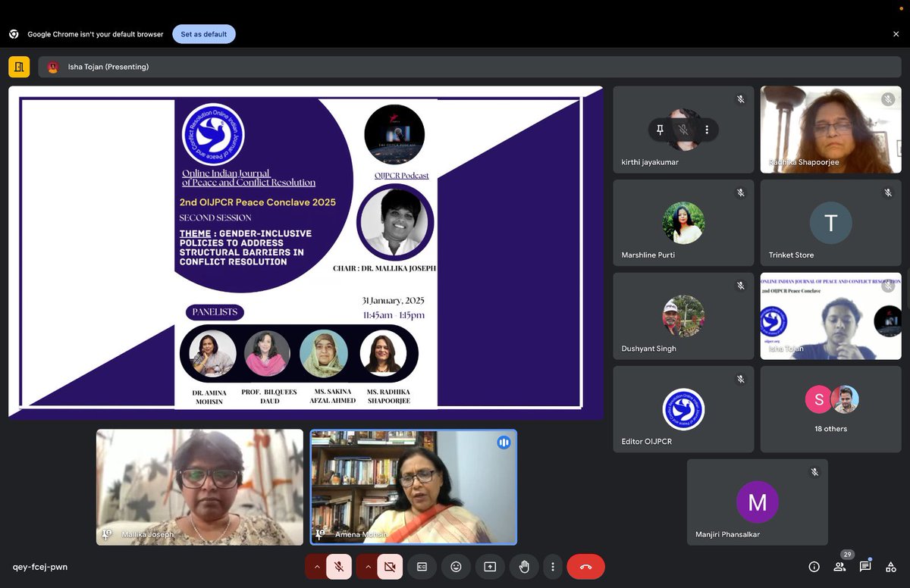Select the shared presentation slide
This screenshot has width=910, height=588.
click(x=306, y=252)
